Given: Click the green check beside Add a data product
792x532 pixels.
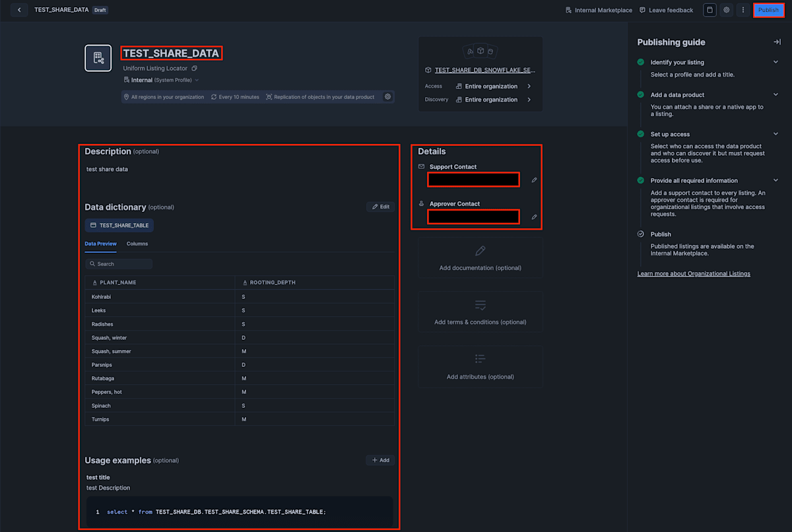Looking at the screenshot, I should click(x=640, y=94).
